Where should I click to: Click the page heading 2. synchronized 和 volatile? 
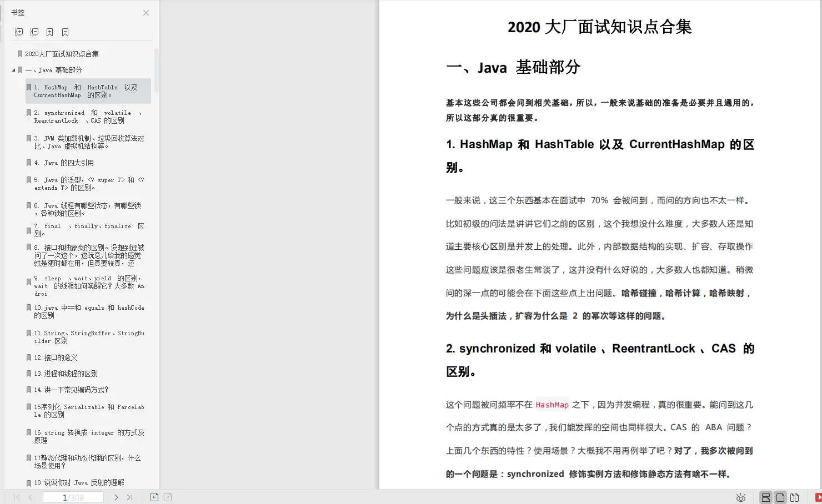coord(600,360)
